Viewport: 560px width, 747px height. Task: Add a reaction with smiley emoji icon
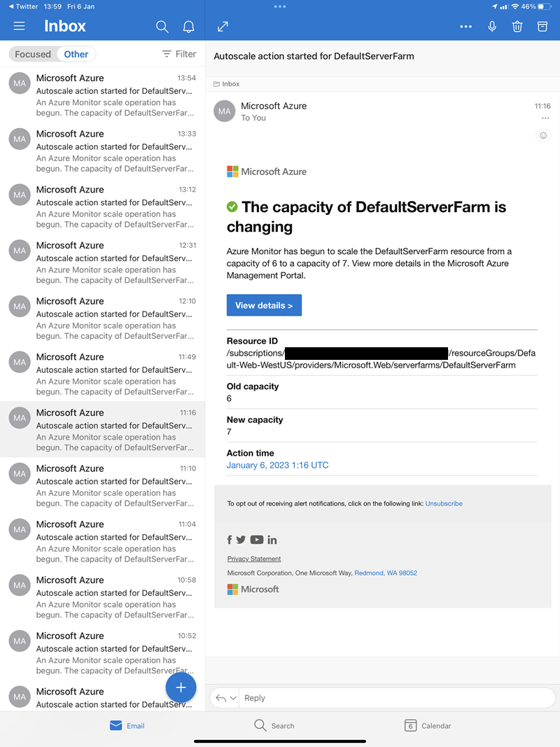pos(543,136)
